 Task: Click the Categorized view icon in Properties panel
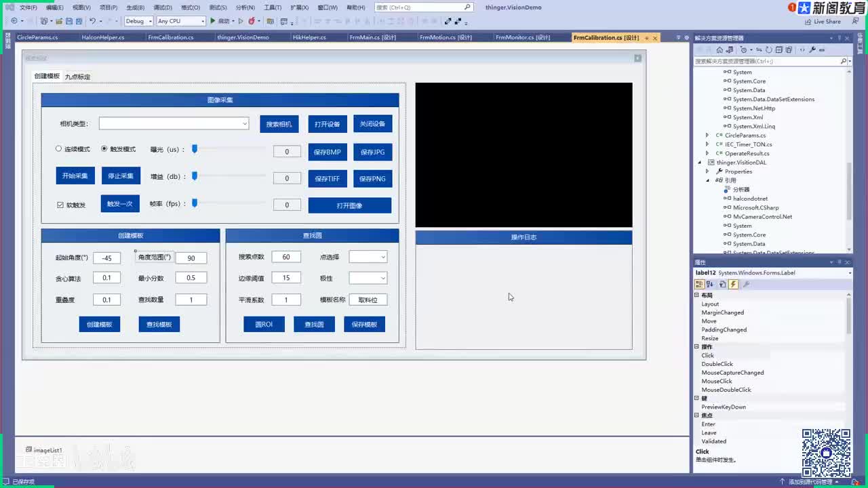699,285
